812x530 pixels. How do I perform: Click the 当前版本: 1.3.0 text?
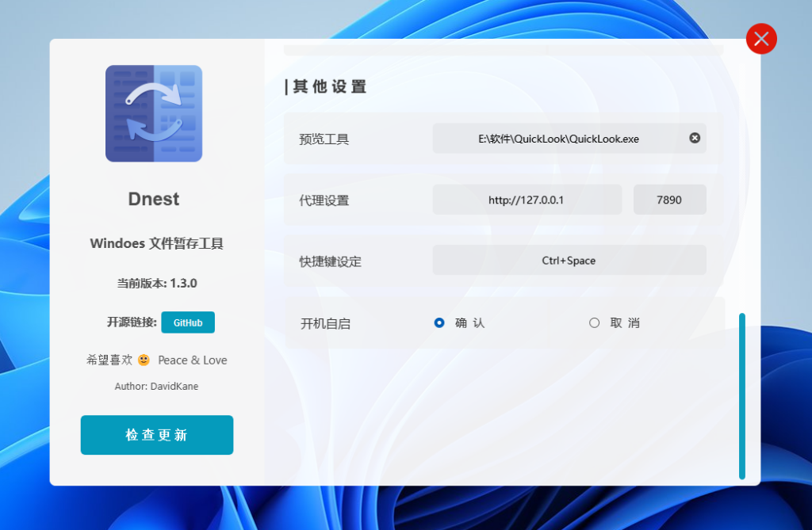point(157,283)
